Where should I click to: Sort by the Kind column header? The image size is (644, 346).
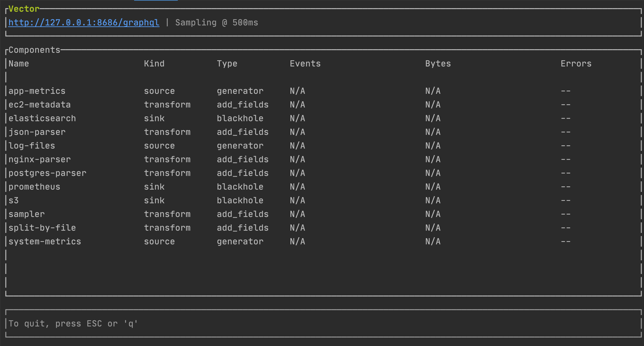click(154, 64)
